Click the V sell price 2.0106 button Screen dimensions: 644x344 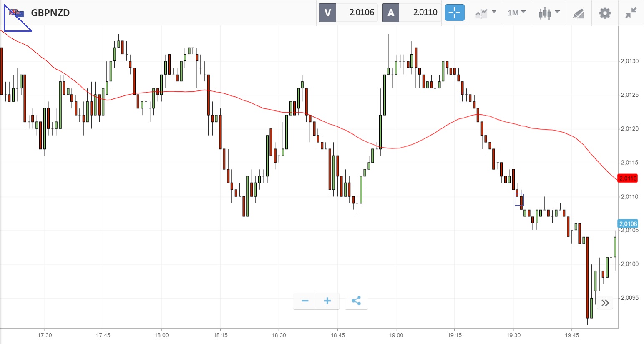[x=349, y=13]
